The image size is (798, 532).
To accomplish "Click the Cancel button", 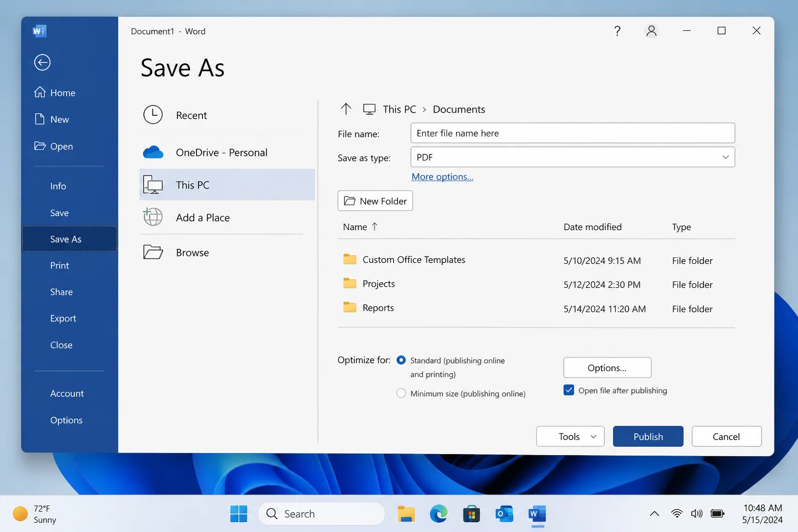I will click(726, 436).
